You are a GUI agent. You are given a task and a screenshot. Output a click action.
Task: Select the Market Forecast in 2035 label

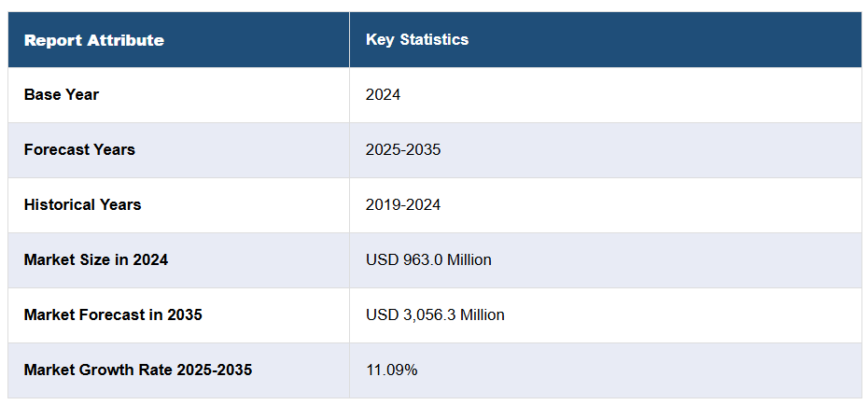(113, 314)
